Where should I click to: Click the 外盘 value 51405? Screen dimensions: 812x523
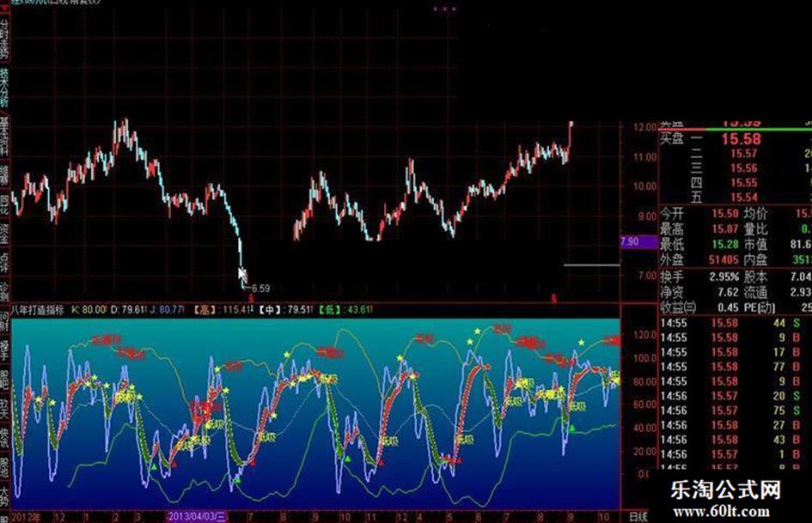(723, 259)
